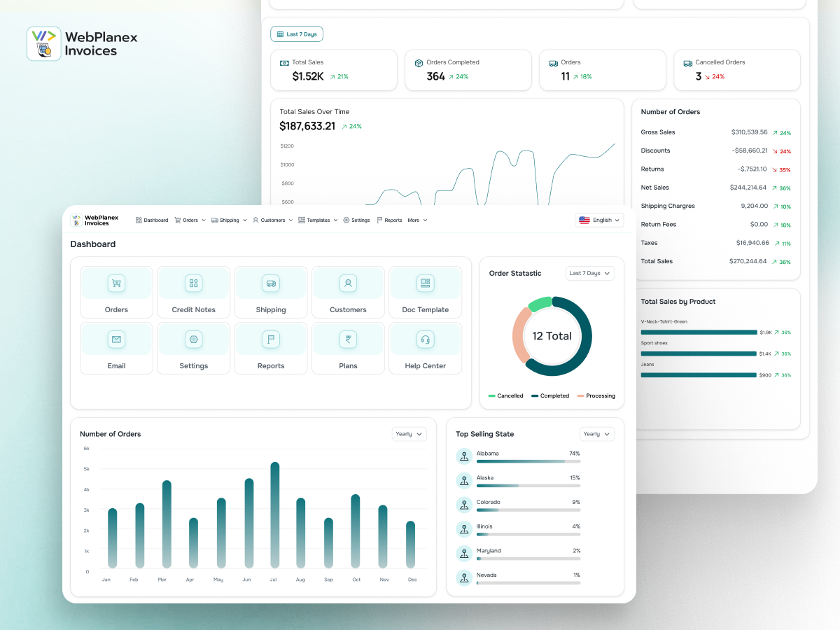
Task: Open Order Statastic Last 7 Days dropdown
Action: (x=590, y=273)
